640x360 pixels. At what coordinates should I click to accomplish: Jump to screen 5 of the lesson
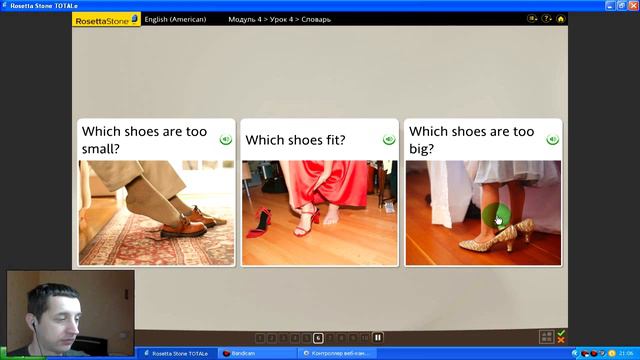(307, 338)
